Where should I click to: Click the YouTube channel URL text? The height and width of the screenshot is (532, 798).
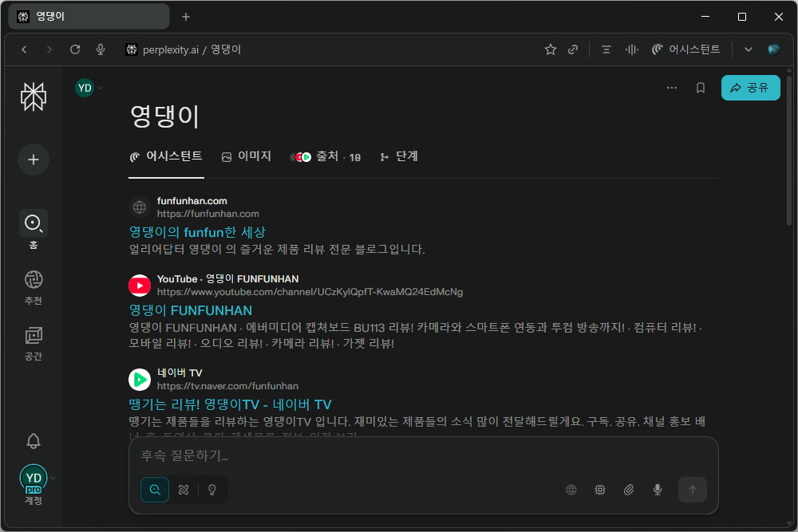(x=310, y=292)
